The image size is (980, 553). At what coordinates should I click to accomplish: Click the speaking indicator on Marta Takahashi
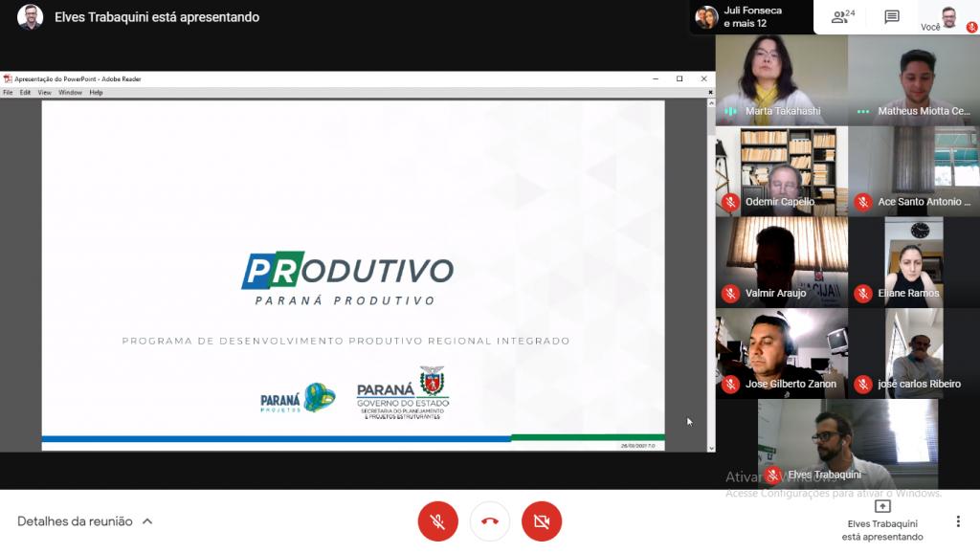(730, 111)
